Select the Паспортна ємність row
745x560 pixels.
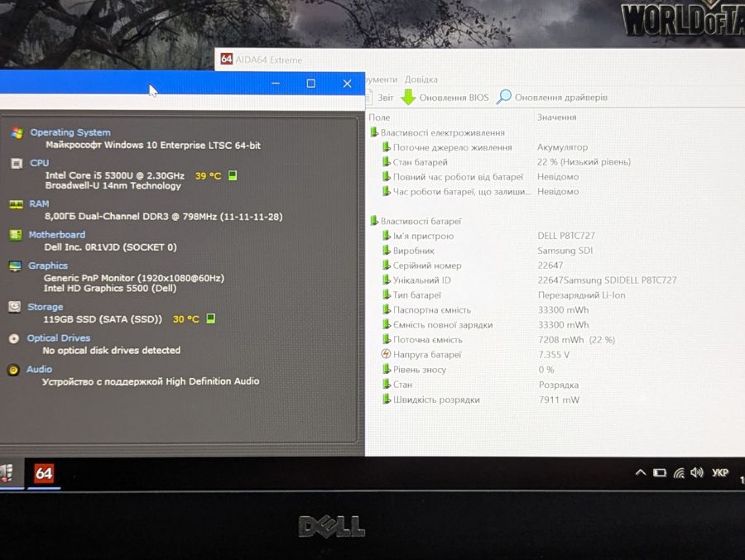tap(432, 309)
